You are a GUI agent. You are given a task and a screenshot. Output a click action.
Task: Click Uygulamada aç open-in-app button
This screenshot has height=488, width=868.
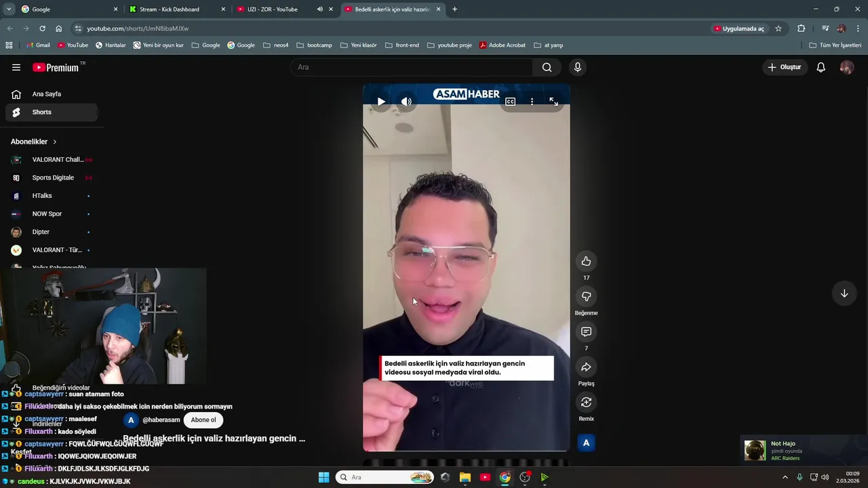pos(739,28)
